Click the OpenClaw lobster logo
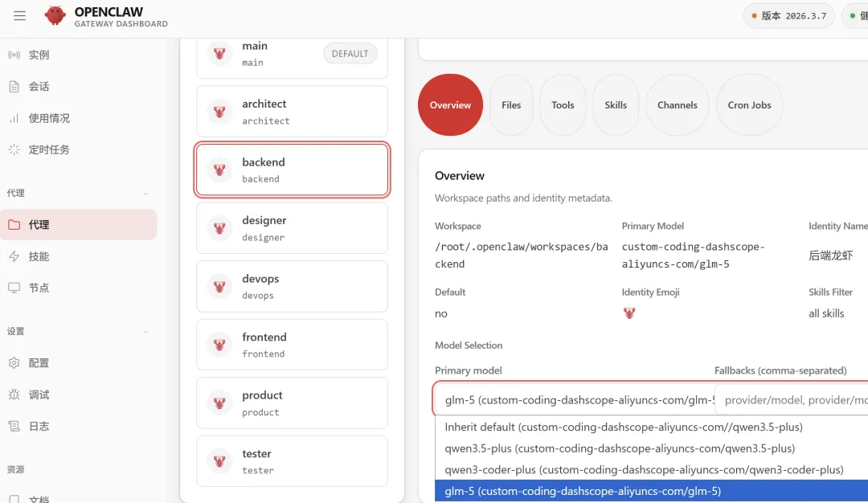The height and width of the screenshot is (503, 868). [x=55, y=15]
